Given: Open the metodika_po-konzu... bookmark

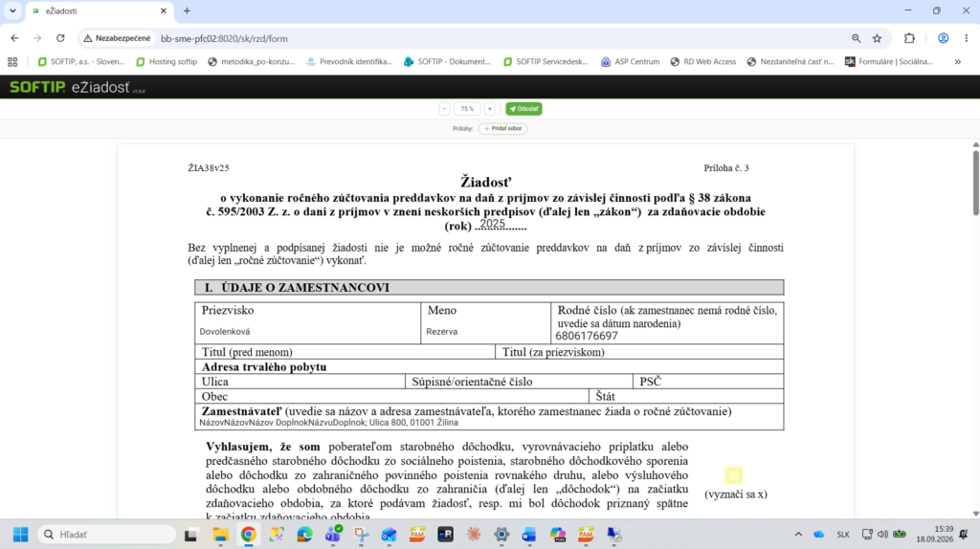Looking at the screenshot, I should [252, 62].
